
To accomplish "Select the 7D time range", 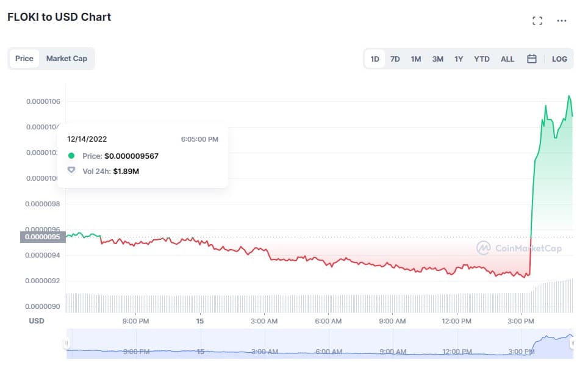I will click(395, 59).
